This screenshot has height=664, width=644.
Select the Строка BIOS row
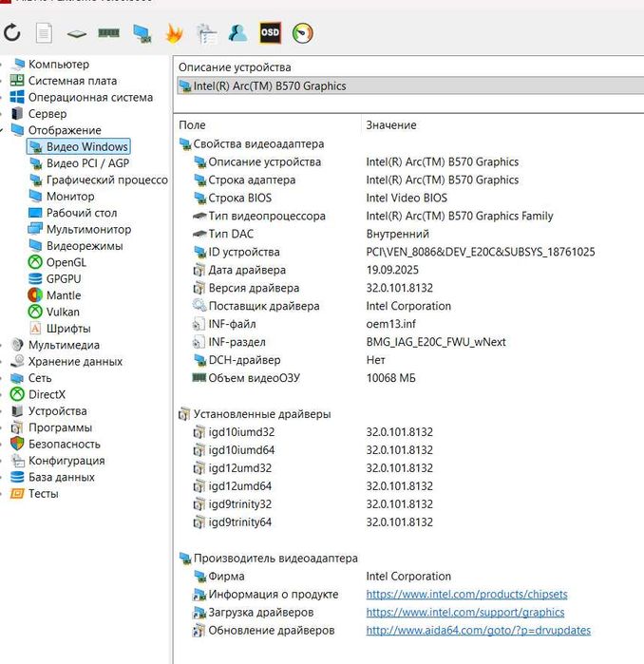(x=320, y=198)
